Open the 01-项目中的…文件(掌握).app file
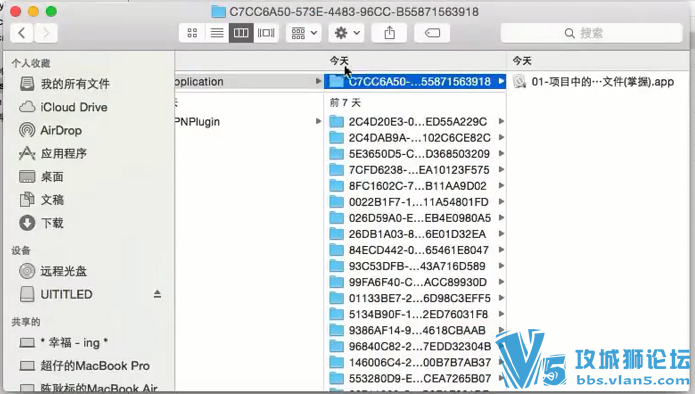The image size is (695, 394). (598, 82)
